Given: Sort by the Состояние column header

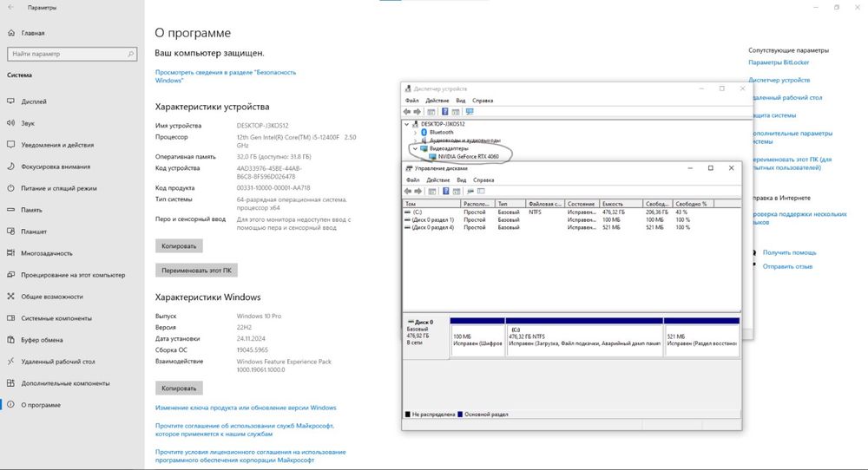Looking at the screenshot, I should pos(582,204).
